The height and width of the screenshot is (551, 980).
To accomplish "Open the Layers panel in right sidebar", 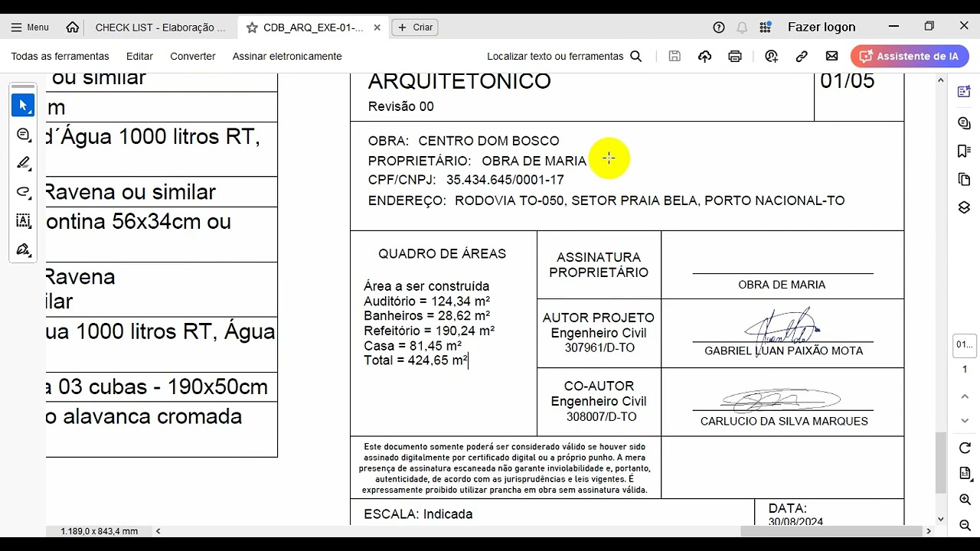I will [x=964, y=208].
